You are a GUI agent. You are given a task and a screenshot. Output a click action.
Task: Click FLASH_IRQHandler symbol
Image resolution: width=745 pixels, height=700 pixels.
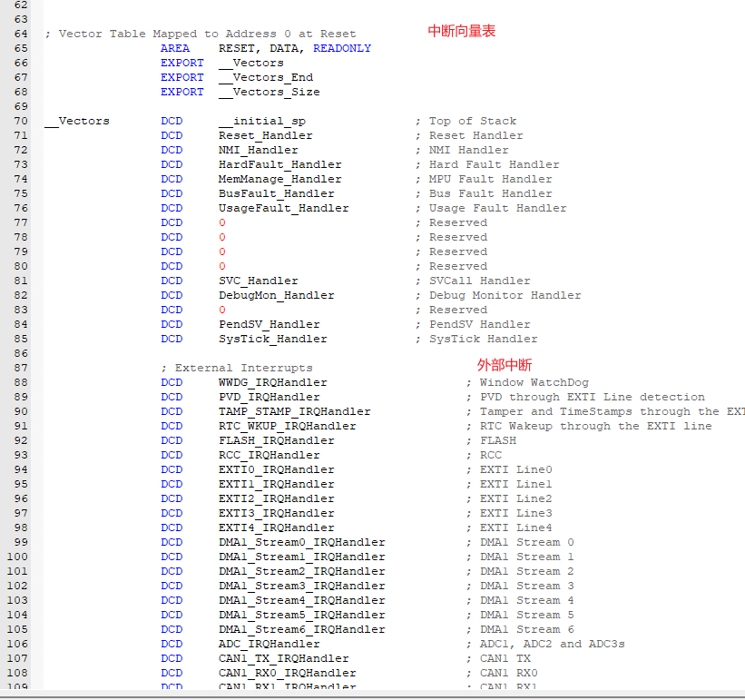pyautogui.click(x=277, y=440)
